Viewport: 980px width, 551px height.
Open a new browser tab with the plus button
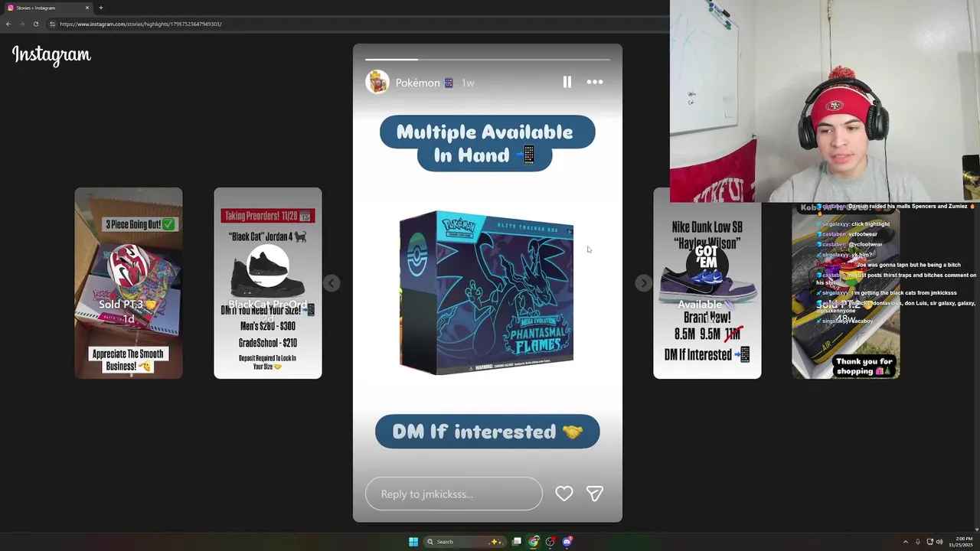(x=100, y=8)
